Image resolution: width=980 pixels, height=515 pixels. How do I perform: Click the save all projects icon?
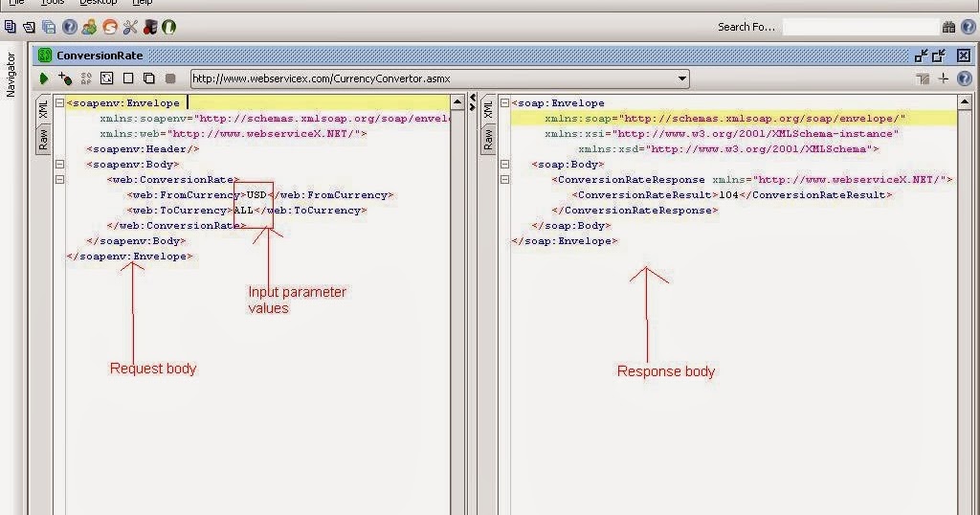[x=49, y=27]
